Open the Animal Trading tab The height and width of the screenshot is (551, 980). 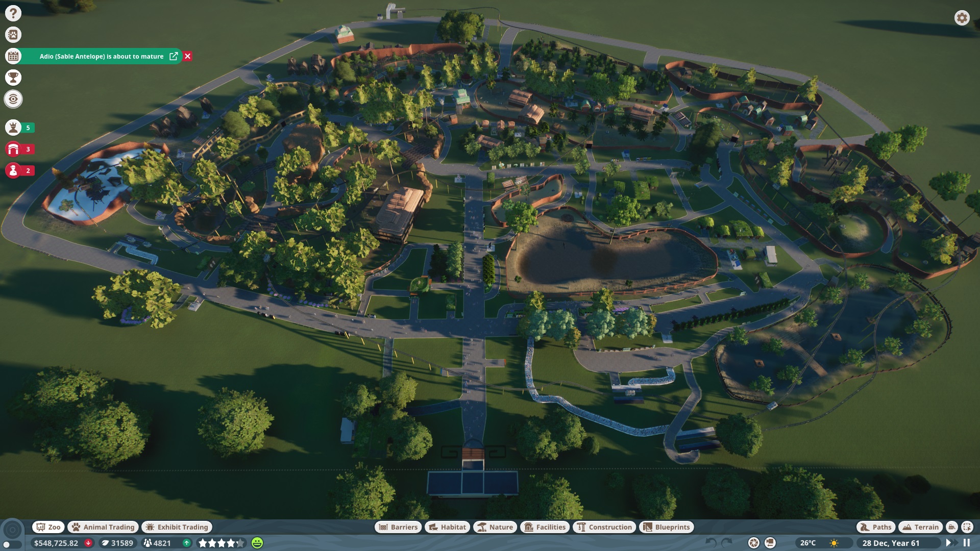point(103,527)
